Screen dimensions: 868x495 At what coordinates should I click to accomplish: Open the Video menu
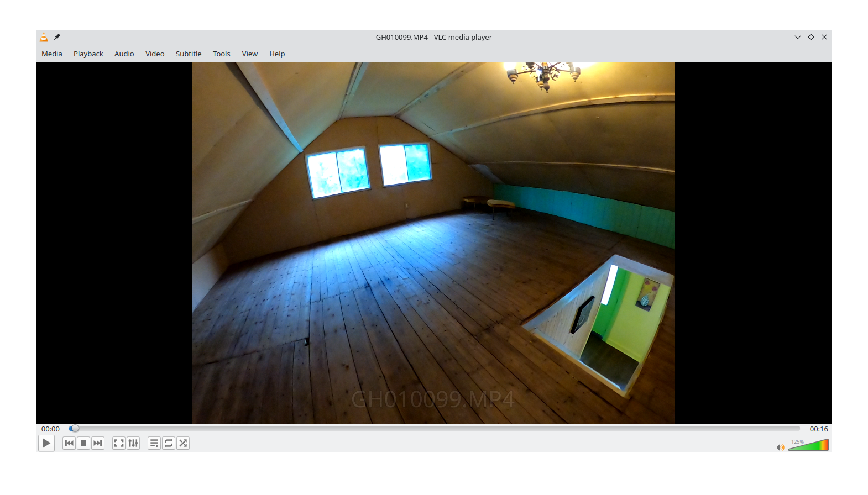coord(155,54)
